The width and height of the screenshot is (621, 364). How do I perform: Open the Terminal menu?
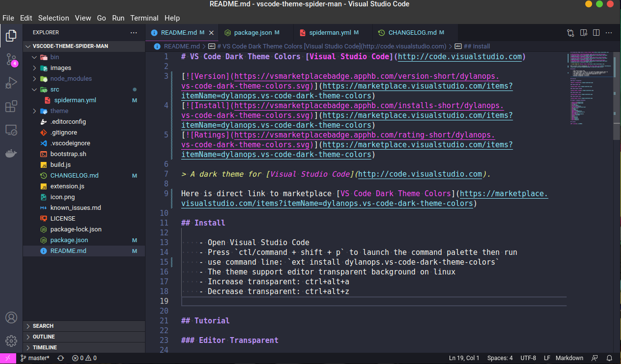[x=144, y=18]
